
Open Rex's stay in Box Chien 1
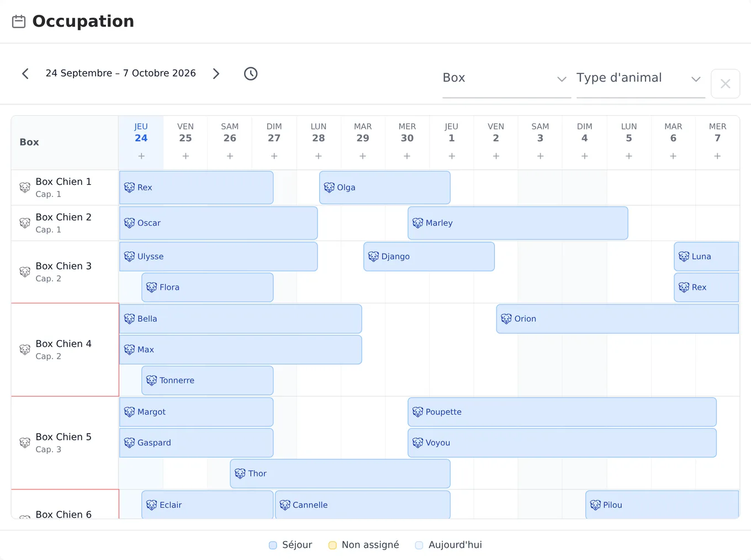click(196, 188)
